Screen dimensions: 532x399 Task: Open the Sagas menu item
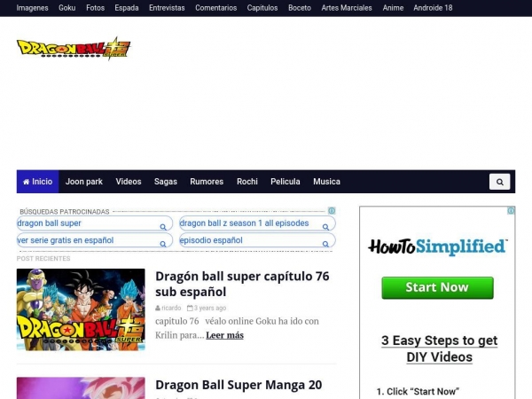pos(166,182)
